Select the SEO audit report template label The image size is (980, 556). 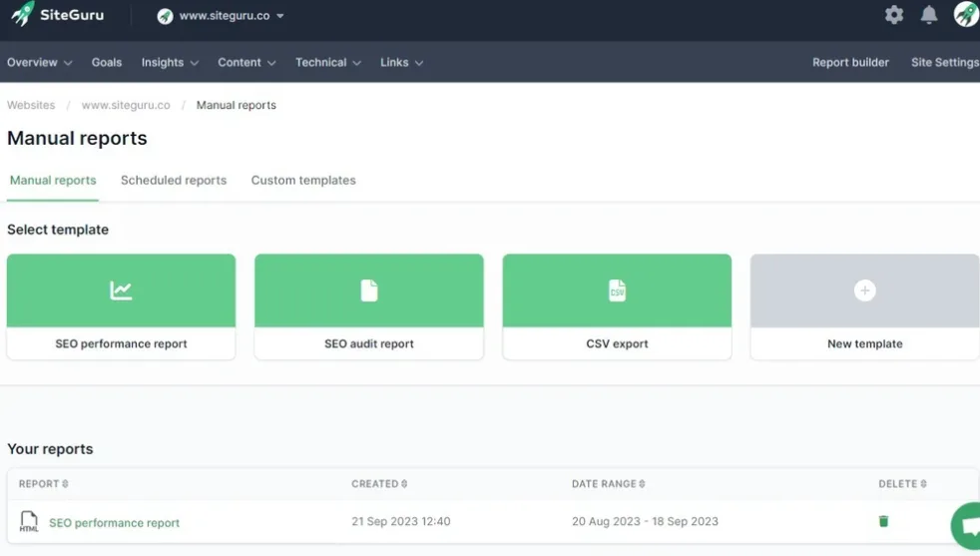[x=369, y=343]
